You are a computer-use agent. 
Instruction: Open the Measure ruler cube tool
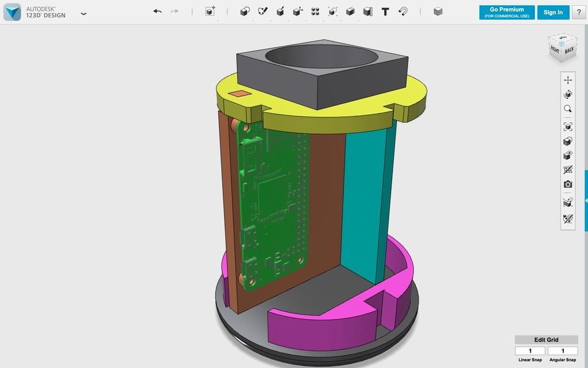coord(368,11)
